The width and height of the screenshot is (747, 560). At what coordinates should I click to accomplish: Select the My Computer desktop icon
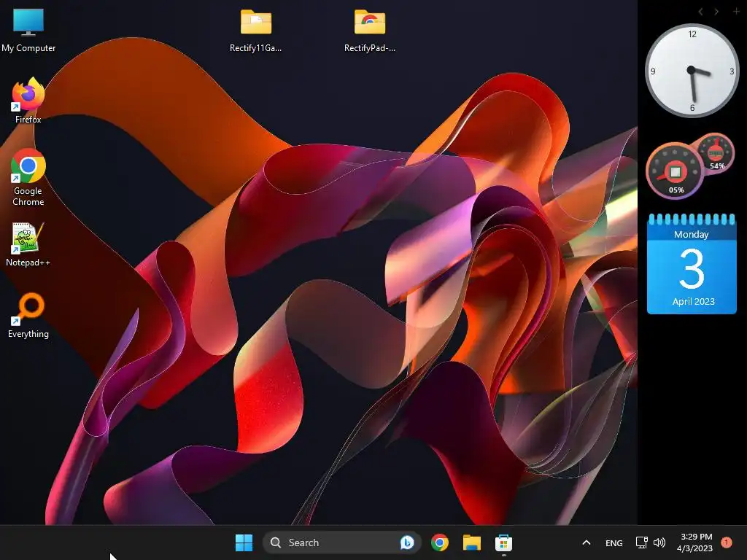coord(28,31)
